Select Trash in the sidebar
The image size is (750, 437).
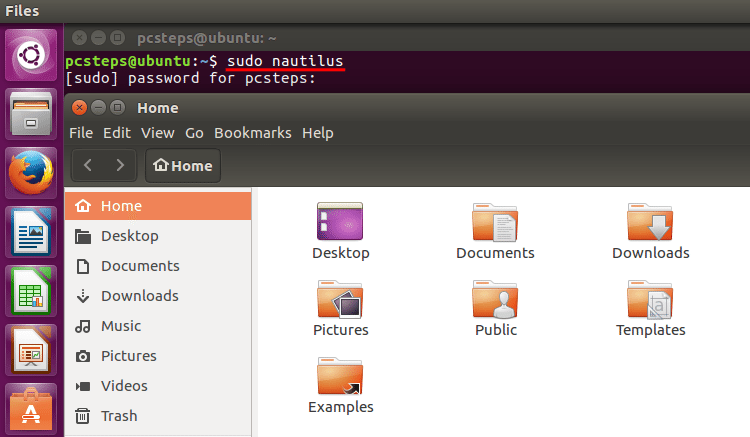158,416
